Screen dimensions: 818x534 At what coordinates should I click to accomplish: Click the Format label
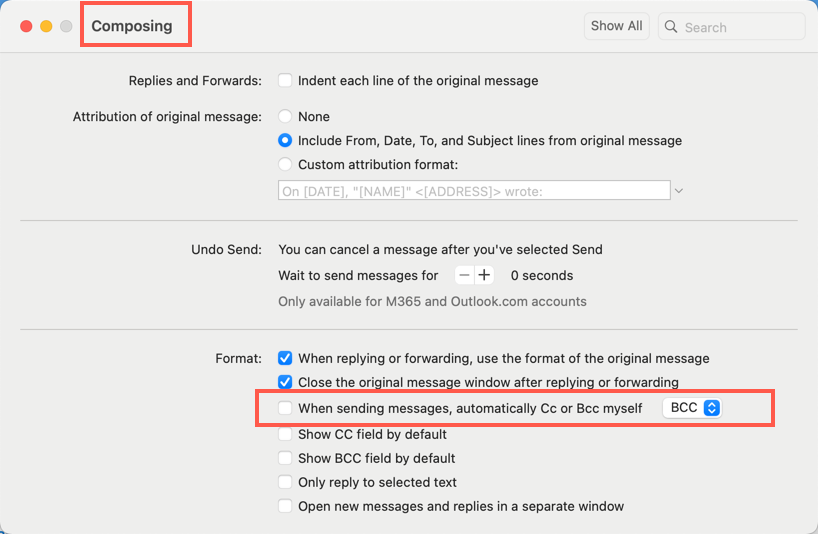click(x=238, y=358)
